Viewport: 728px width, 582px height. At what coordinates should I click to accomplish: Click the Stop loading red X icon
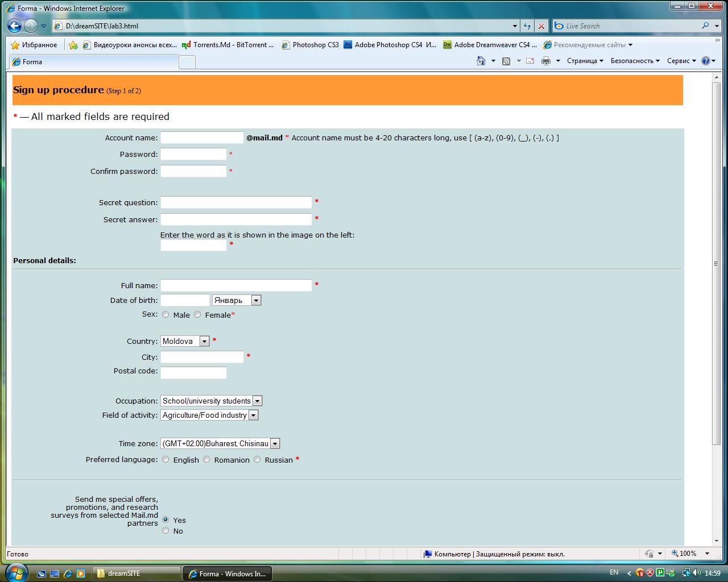click(541, 26)
